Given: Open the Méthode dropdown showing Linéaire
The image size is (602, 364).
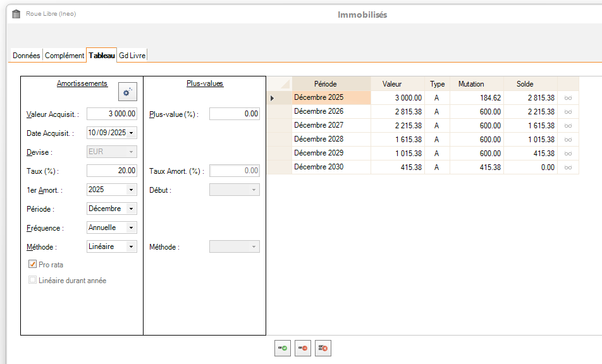Looking at the screenshot, I should point(131,246).
